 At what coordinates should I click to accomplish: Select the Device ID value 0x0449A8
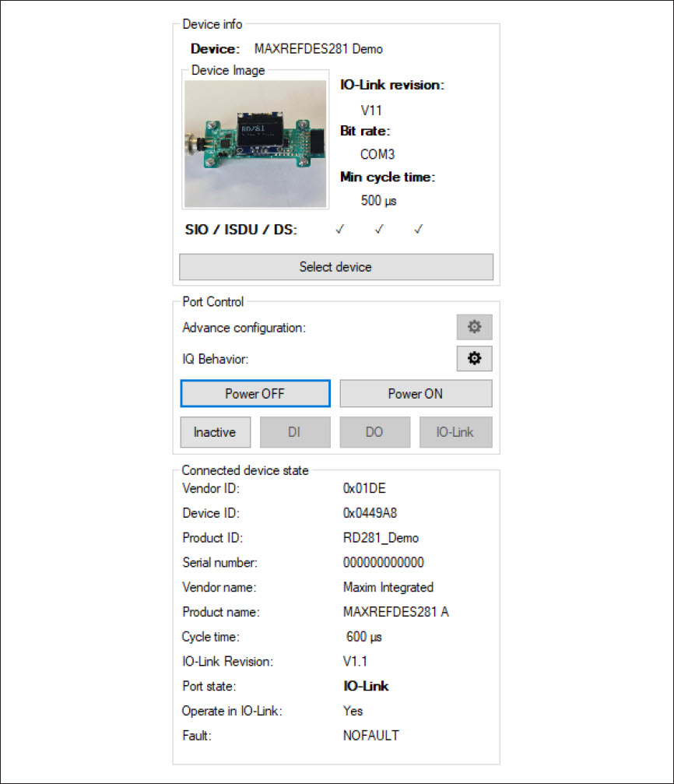(370, 513)
